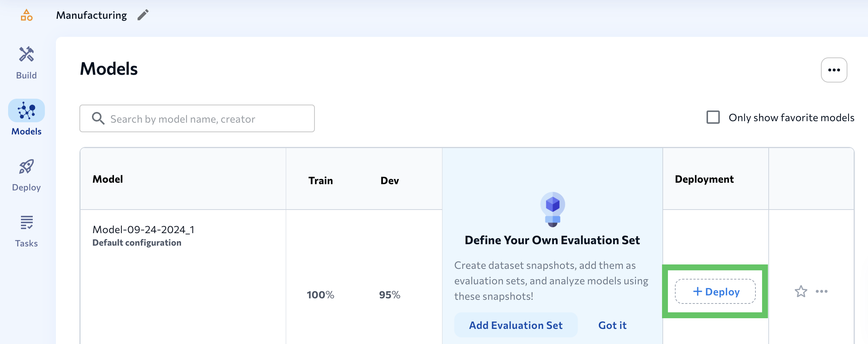Enable Only show favorite models checkbox

pyautogui.click(x=713, y=117)
